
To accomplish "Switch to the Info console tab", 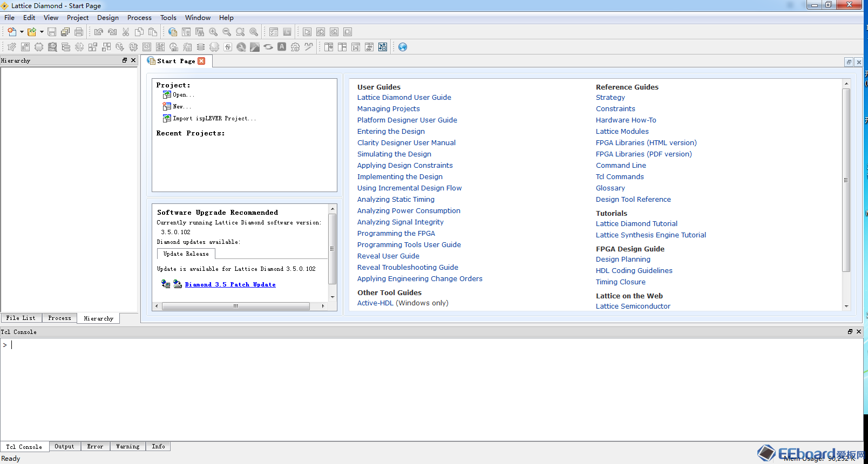I will pos(158,446).
